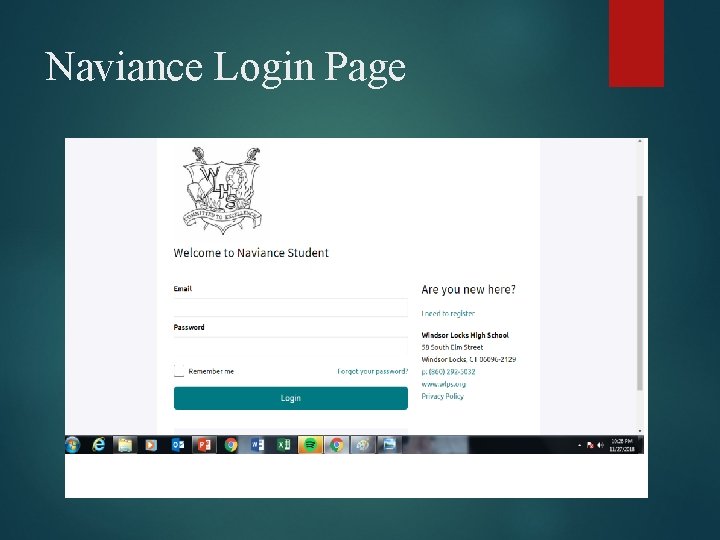Viewport: 720px width, 540px height.
Task: Click the Naviance Login Page slide title
Action: click(x=225, y=68)
